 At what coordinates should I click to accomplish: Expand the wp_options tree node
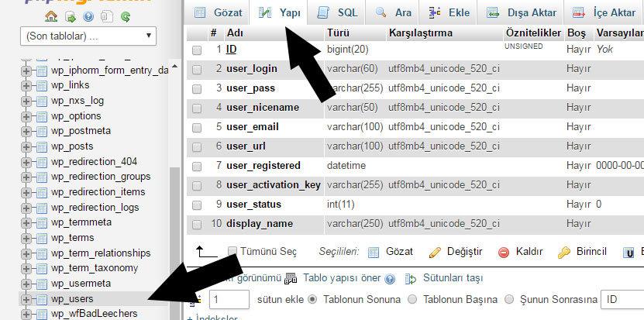click(26, 116)
